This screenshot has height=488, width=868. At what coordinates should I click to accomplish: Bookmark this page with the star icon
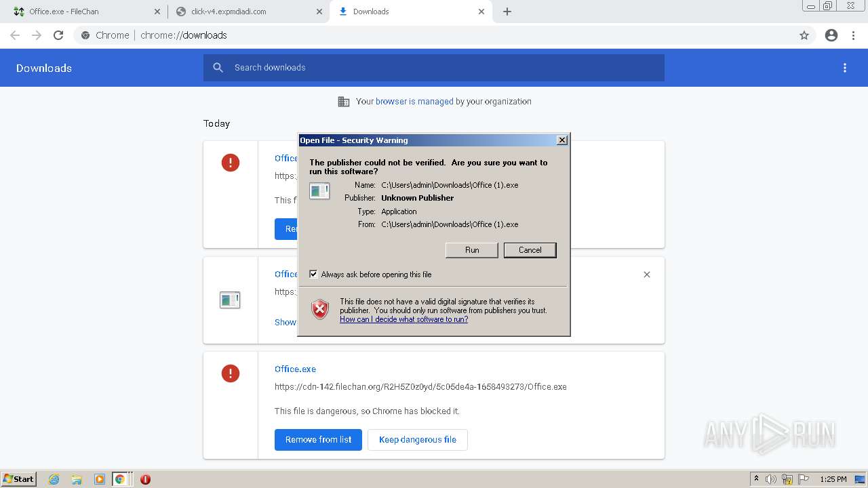point(804,35)
